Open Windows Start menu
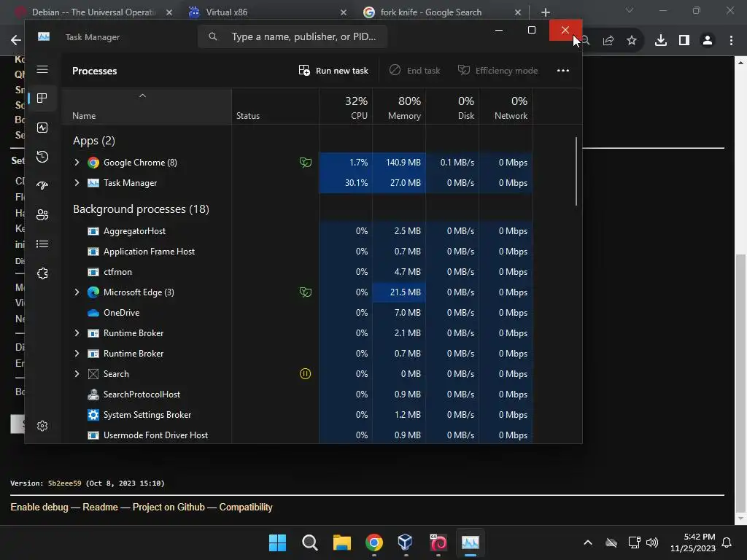 point(277,542)
